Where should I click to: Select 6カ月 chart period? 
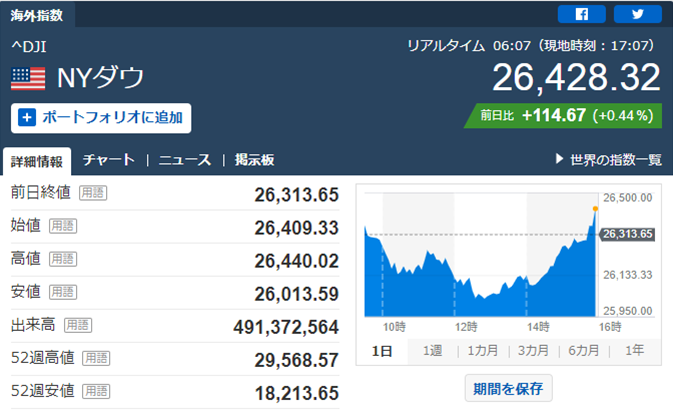(584, 351)
